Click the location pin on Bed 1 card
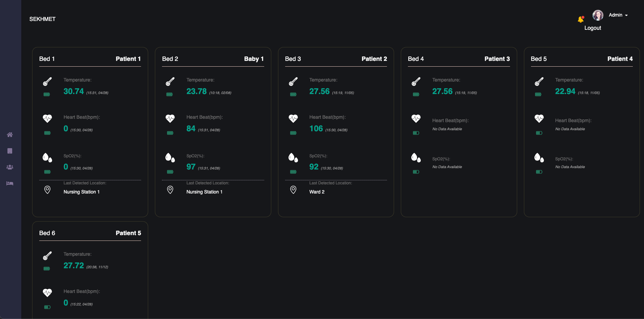This screenshot has width=644, height=319. coord(47,190)
